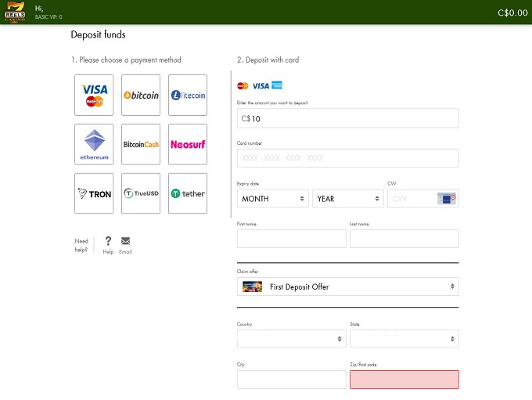Choose TrueUSD payment tile
This screenshot has width=532, height=400.
coord(141,193)
